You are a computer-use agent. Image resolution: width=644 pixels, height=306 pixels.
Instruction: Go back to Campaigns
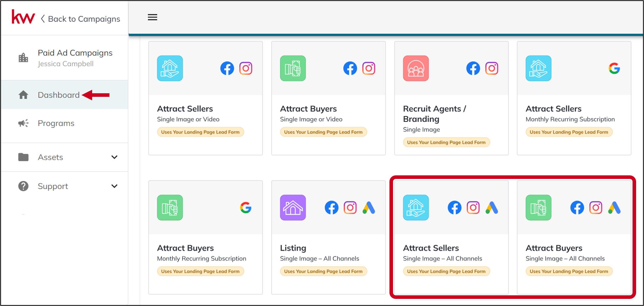(81, 19)
